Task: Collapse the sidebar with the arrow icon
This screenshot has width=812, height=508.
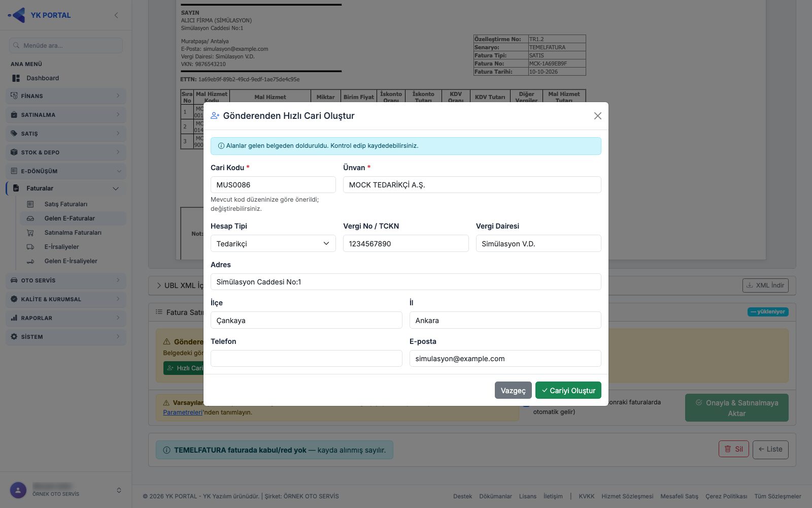Action: [x=116, y=15]
